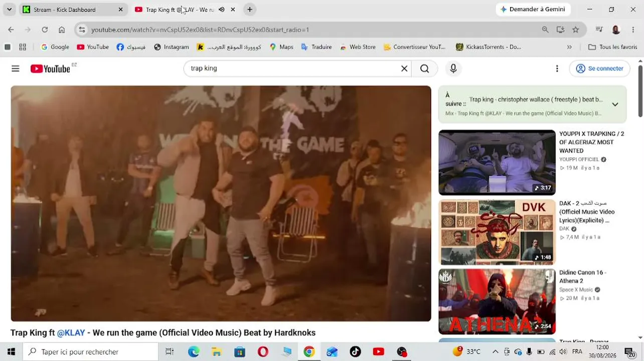The width and height of the screenshot is (644, 361).
Task: Show hidden system tray icons
Action: click(x=496, y=352)
